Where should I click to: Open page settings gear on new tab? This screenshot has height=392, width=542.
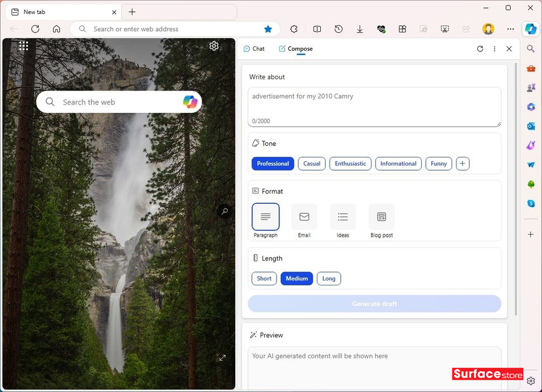[x=214, y=46]
